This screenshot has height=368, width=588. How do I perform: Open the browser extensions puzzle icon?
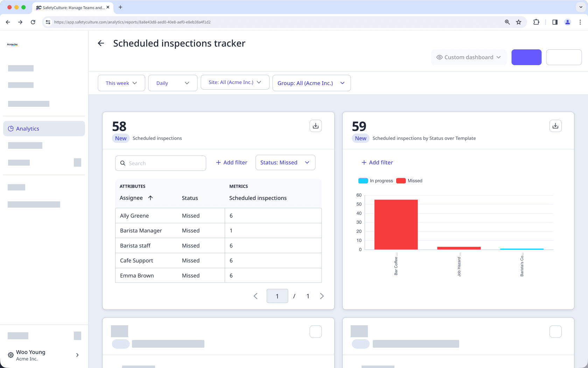pos(536,22)
